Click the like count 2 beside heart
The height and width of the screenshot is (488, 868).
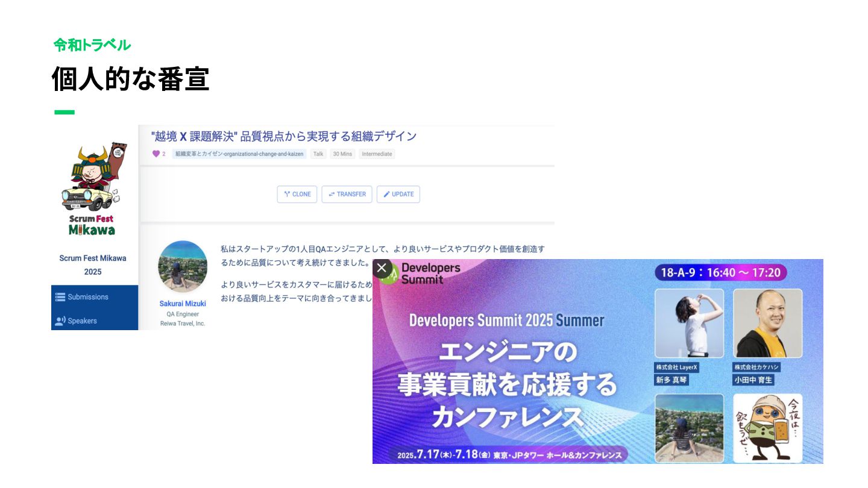point(164,154)
